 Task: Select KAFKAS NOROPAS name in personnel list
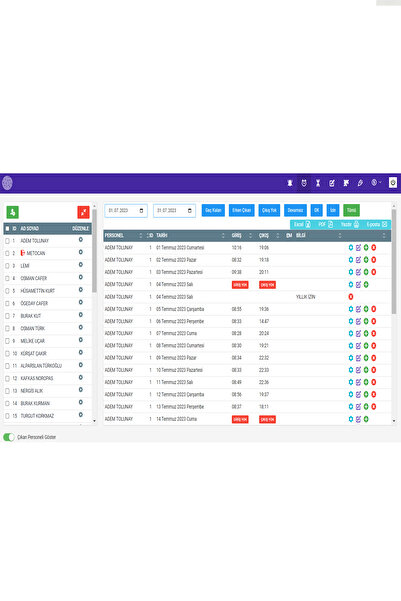click(x=37, y=379)
